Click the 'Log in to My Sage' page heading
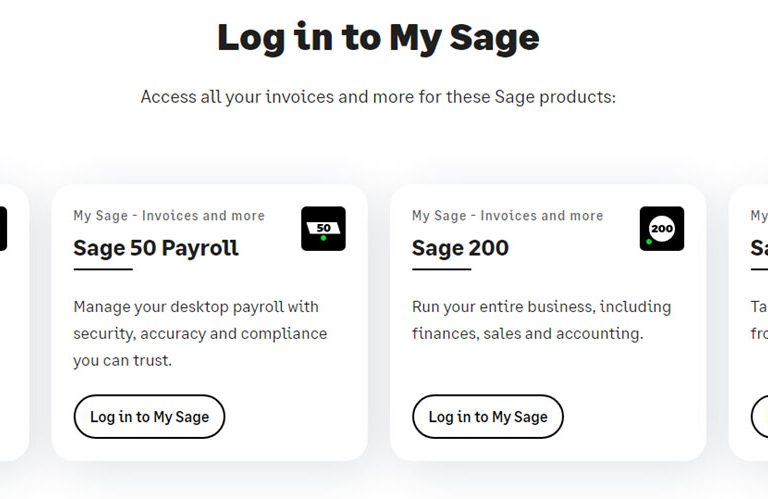The height and width of the screenshot is (499, 768). point(378,39)
